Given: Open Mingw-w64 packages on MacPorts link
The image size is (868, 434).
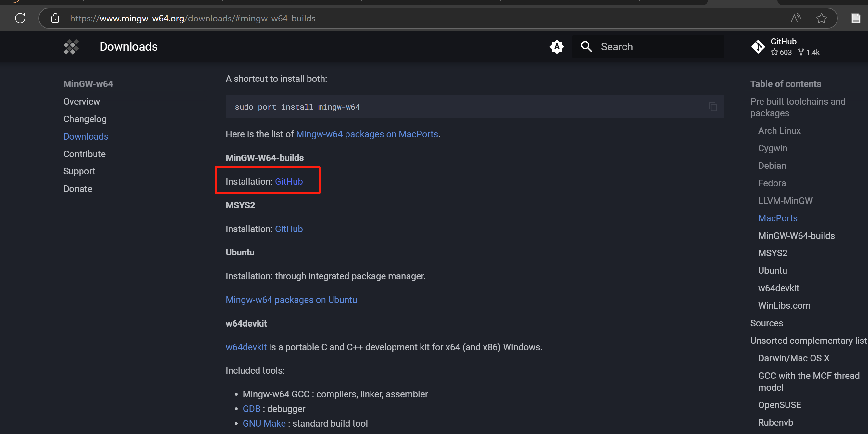Looking at the screenshot, I should pyautogui.click(x=367, y=134).
